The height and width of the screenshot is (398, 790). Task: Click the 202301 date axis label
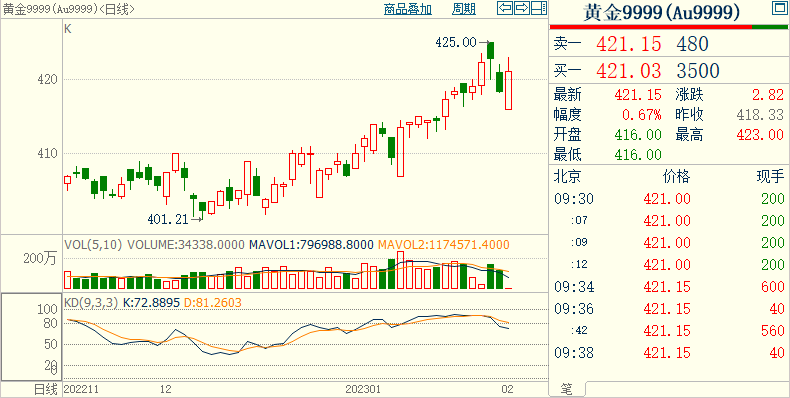click(363, 389)
